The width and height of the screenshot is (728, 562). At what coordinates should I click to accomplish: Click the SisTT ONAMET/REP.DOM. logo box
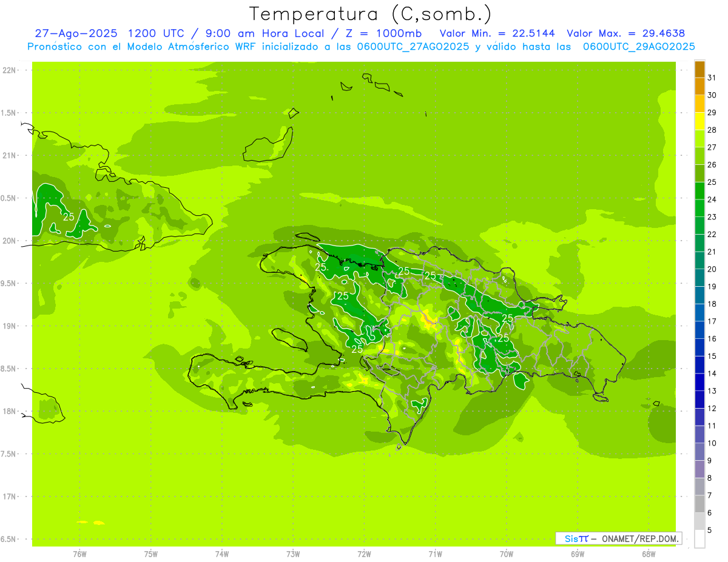(619, 538)
